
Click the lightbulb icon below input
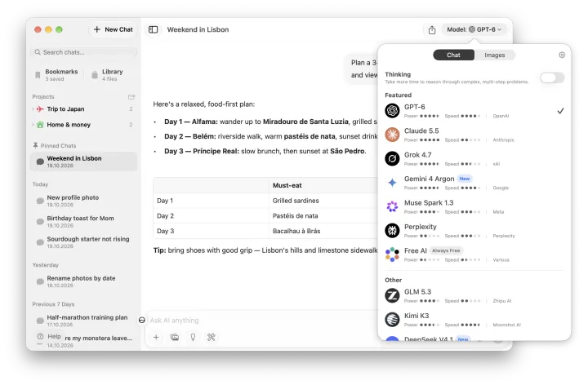(x=193, y=337)
